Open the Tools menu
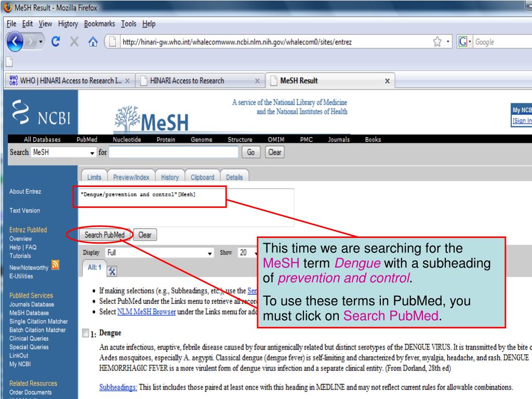 (x=129, y=23)
